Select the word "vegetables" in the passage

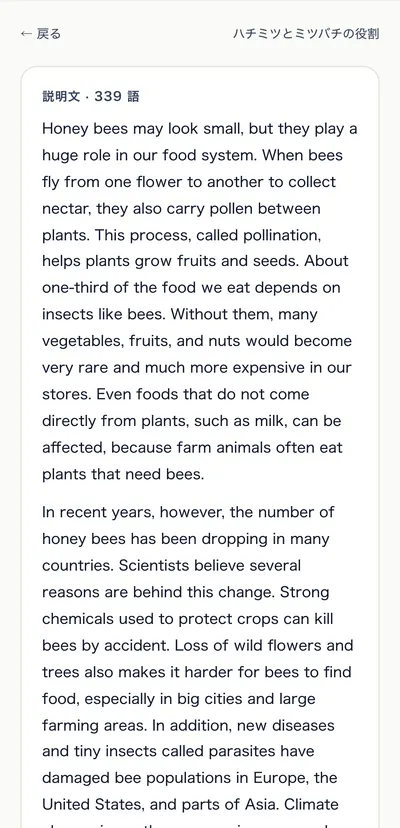[83, 341]
